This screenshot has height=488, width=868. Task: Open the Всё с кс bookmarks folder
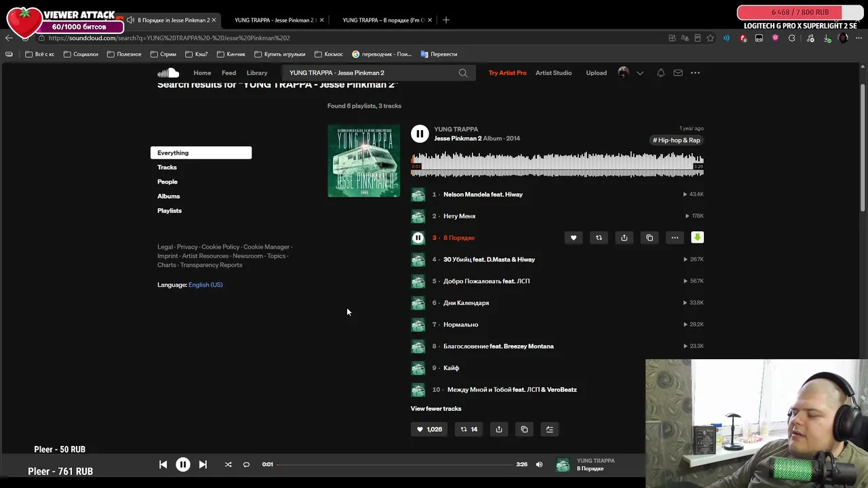click(39, 54)
